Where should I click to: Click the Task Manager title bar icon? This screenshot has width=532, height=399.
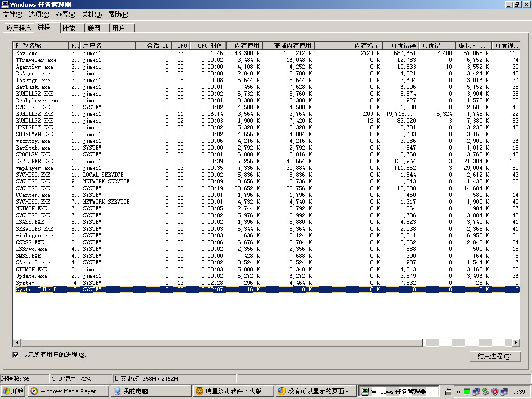point(5,4)
